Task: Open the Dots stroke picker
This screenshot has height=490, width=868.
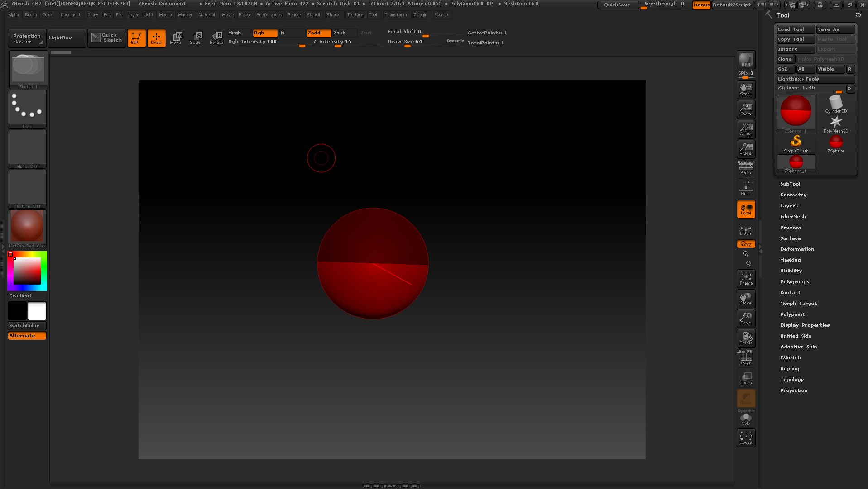Action: point(27,109)
